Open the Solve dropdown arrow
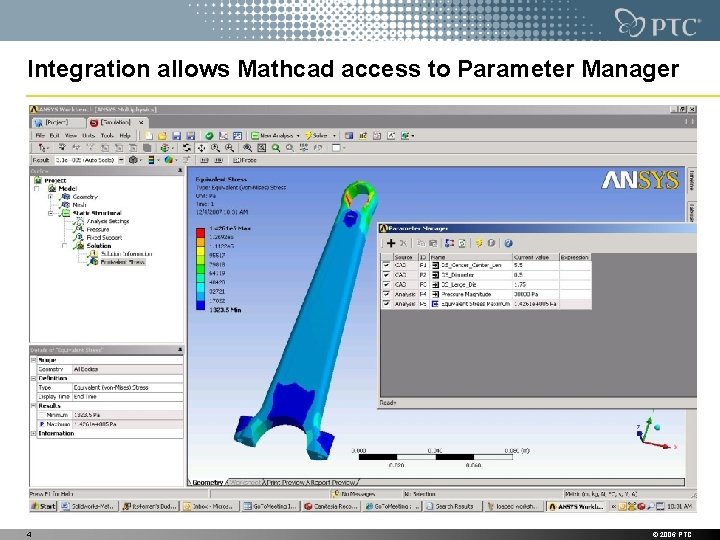The image size is (720, 540). point(334,136)
